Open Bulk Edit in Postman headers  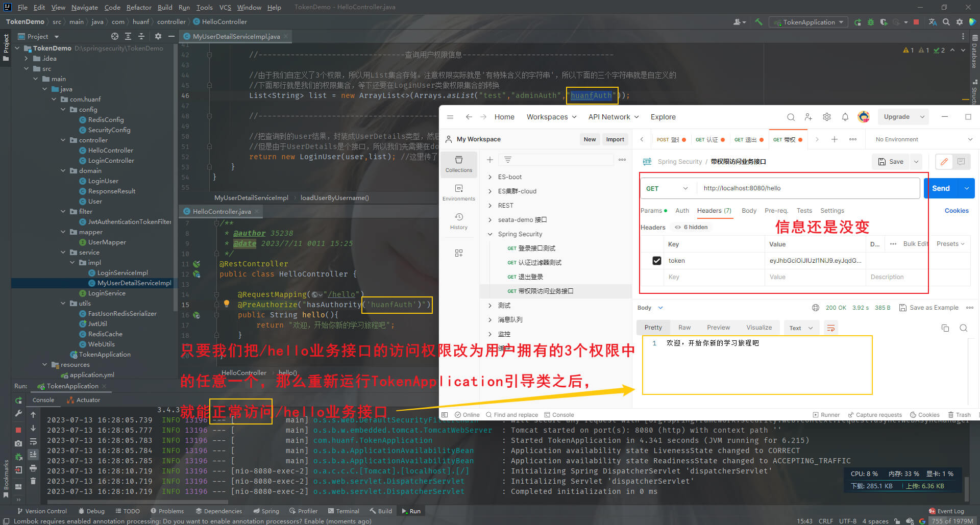coord(916,244)
